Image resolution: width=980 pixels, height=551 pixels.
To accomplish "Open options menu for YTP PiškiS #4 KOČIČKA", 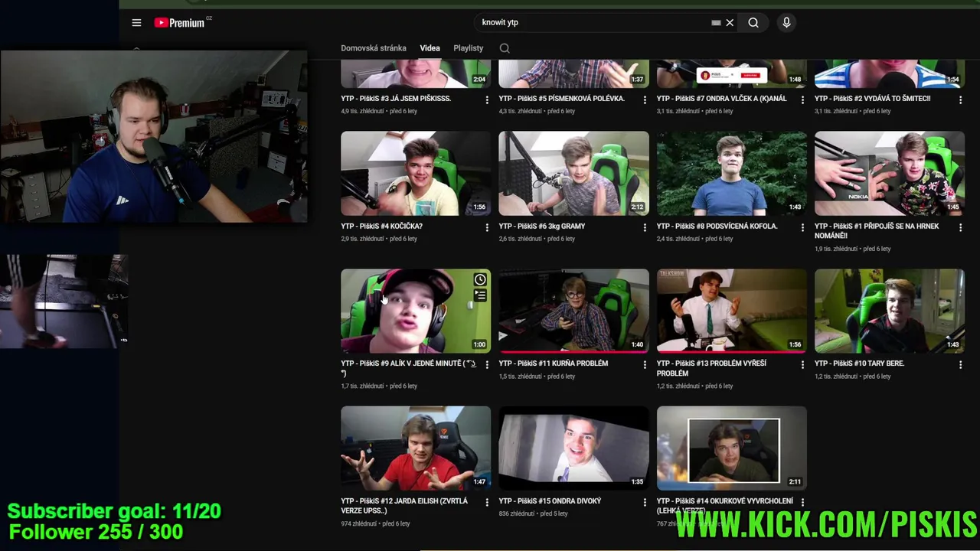I will (487, 227).
